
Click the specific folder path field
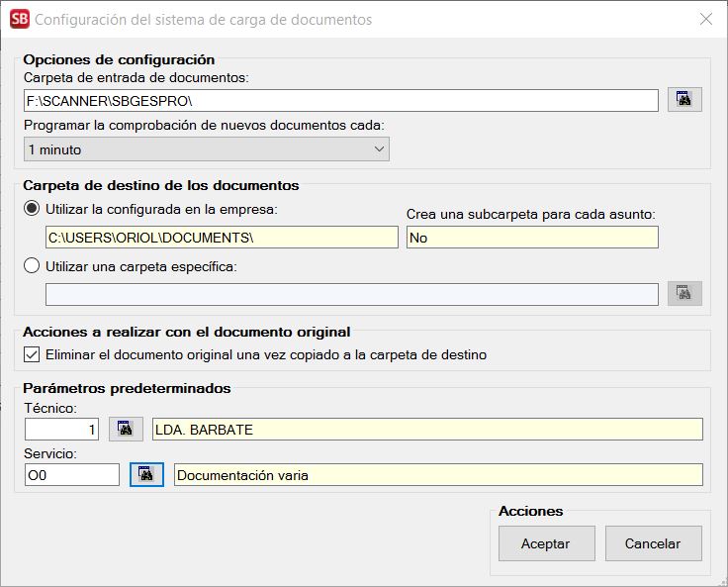351,294
